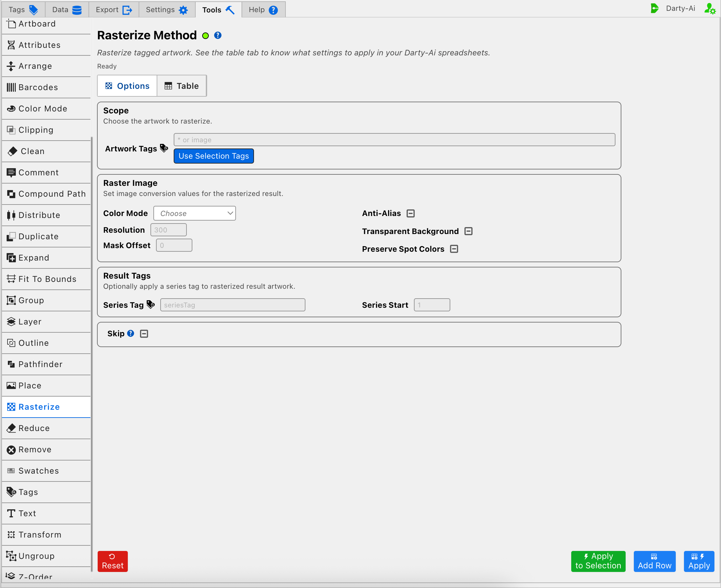721x588 pixels.
Task: Click the Series Tag input field
Action: (x=233, y=305)
